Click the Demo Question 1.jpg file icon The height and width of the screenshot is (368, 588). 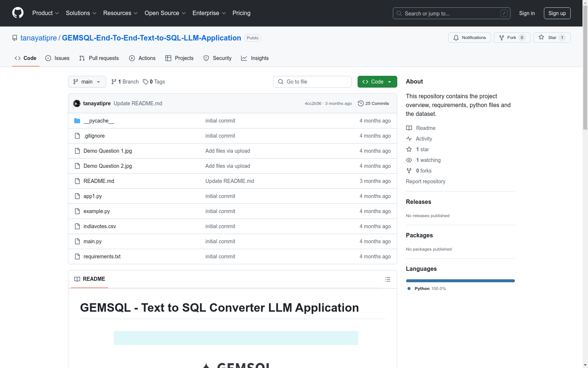[77, 151]
